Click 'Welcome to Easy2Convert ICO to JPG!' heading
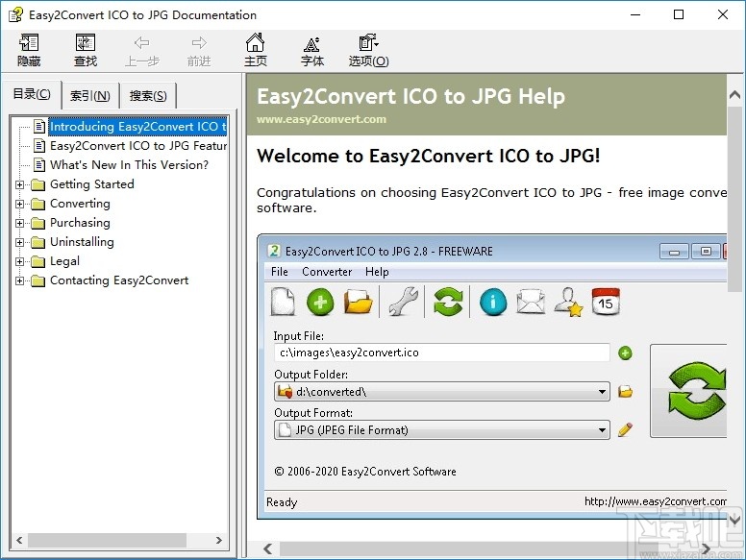The height and width of the screenshot is (560, 746). pos(428,156)
